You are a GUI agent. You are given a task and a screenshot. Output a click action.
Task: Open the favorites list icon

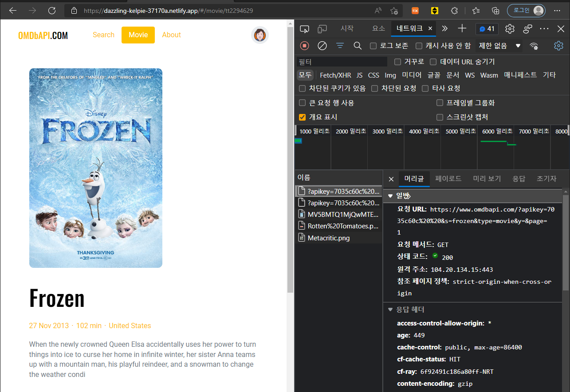pos(476,11)
